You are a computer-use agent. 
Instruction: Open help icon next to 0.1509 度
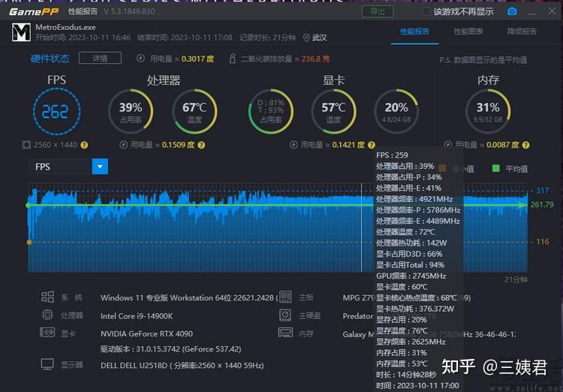201,145
